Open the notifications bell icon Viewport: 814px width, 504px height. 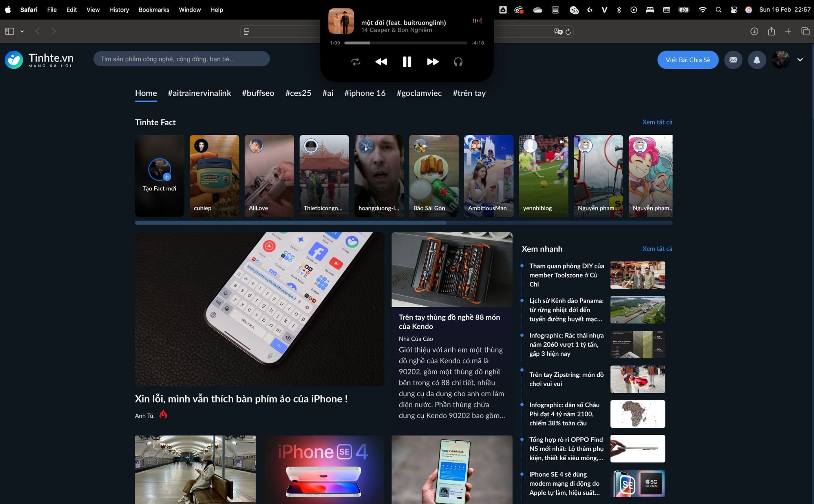[757, 60]
